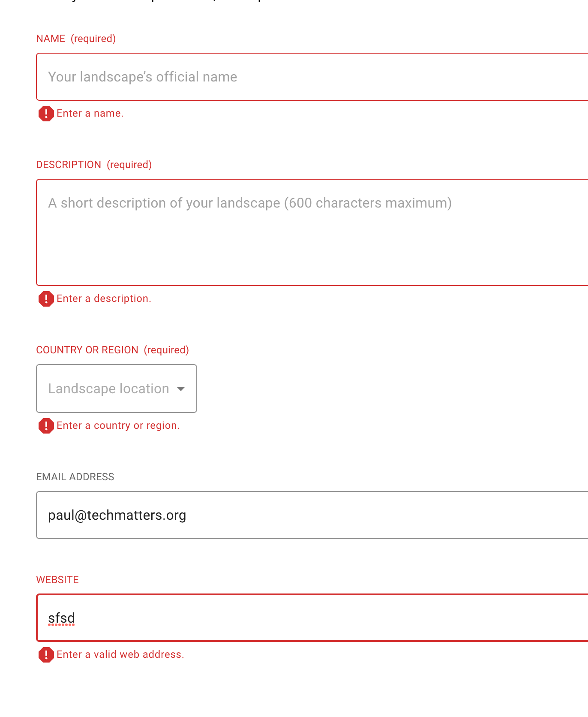Click the EMAIL ADDRESS label
The width and height of the screenshot is (588, 717).
pyautogui.click(x=75, y=476)
